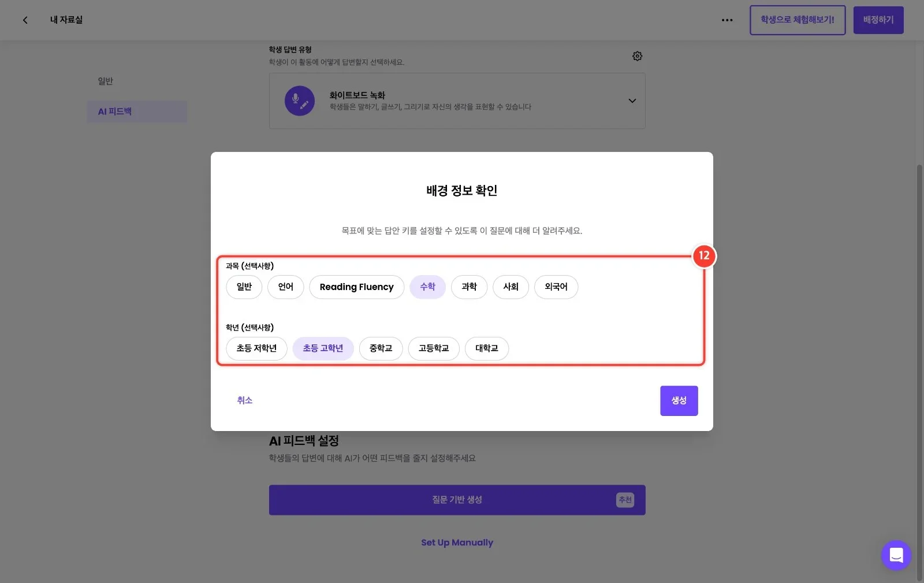Click the 배경 정보 확인 dialog heading
This screenshot has height=583, width=924.
[462, 191]
